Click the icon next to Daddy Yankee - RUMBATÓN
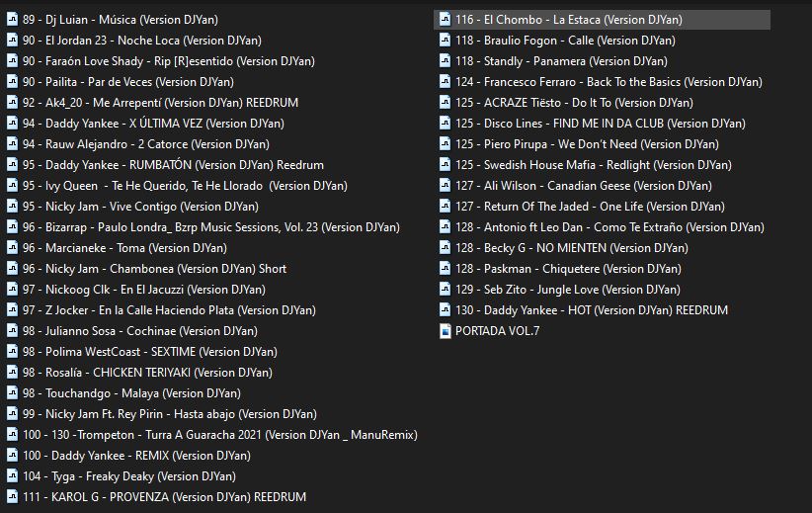Screen dimensions: 812x513 coord(12,164)
